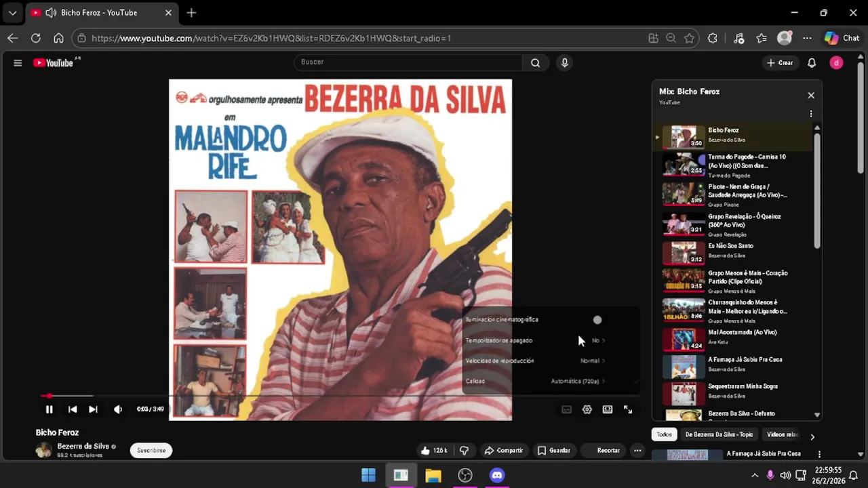Open the browser extensions puzzle icon
868x488 pixels.
click(x=713, y=38)
